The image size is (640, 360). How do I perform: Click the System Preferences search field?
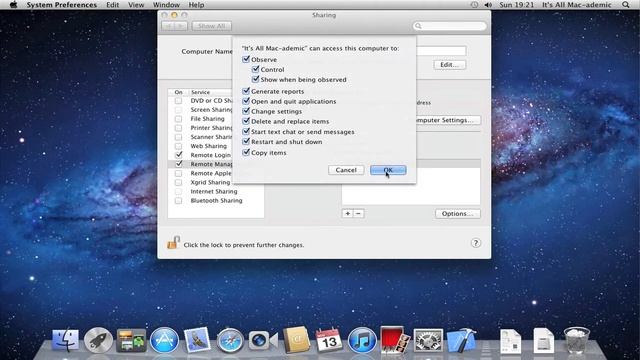(450, 26)
